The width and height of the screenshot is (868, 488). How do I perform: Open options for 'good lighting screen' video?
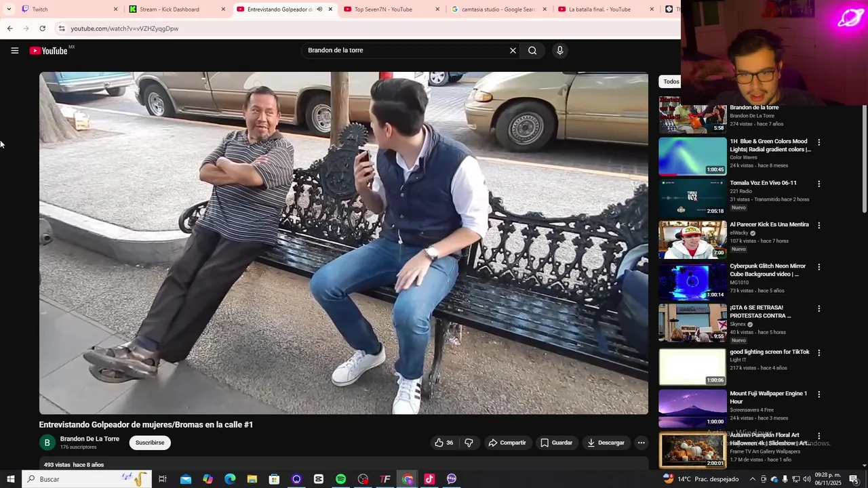pyautogui.click(x=818, y=352)
